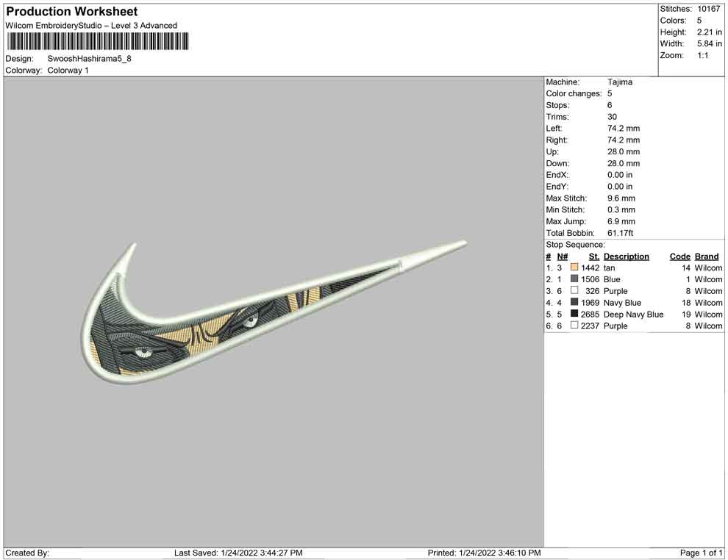Click the machine value 'Tajima'
This screenshot has width=728, height=560.
tap(620, 82)
